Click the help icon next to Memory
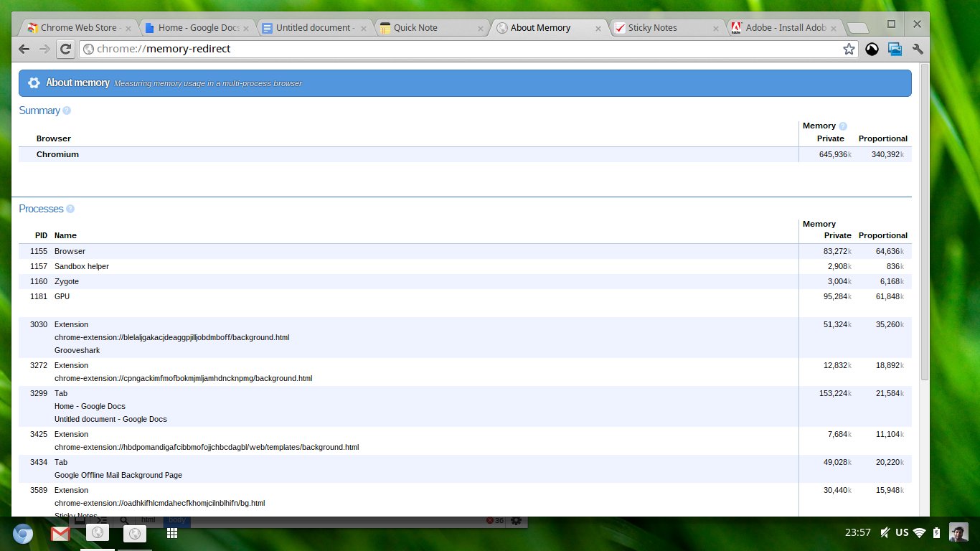 click(843, 126)
